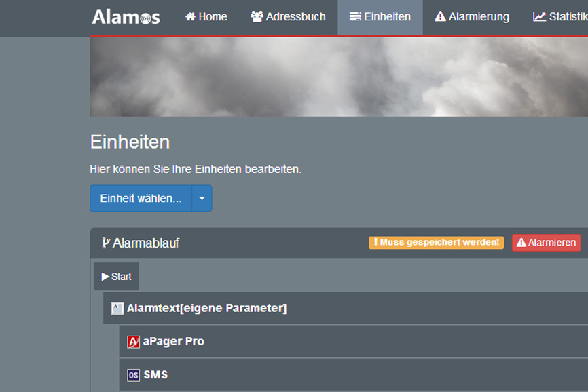The image size is (588, 392).
Task: Expand the Einheit wählen dropdown arrow
Action: (x=202, y=198)
